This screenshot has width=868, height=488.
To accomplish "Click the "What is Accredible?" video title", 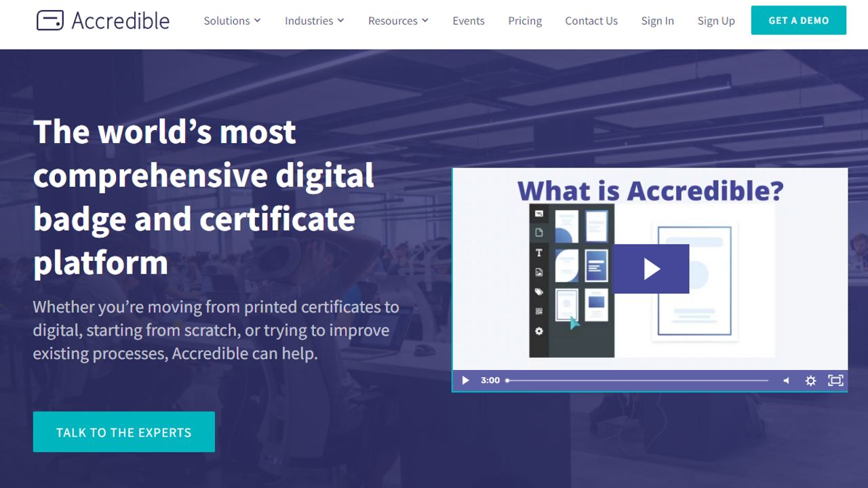I will pos(650,190).
